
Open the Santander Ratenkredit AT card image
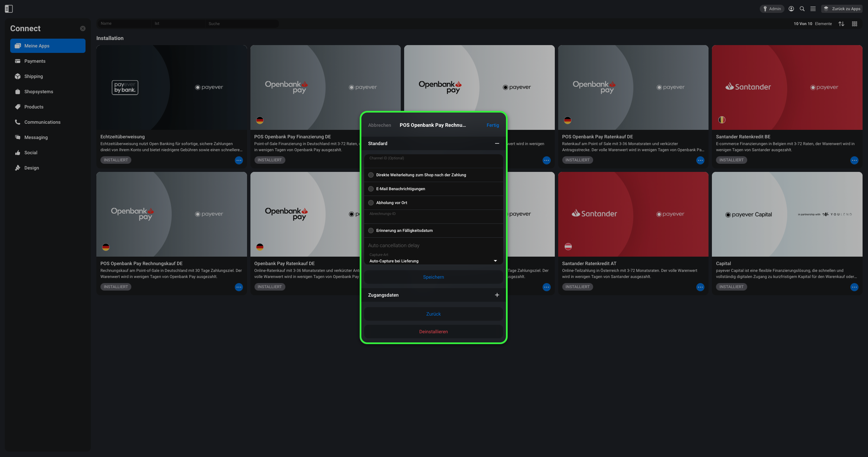click(x=633, y=214)
